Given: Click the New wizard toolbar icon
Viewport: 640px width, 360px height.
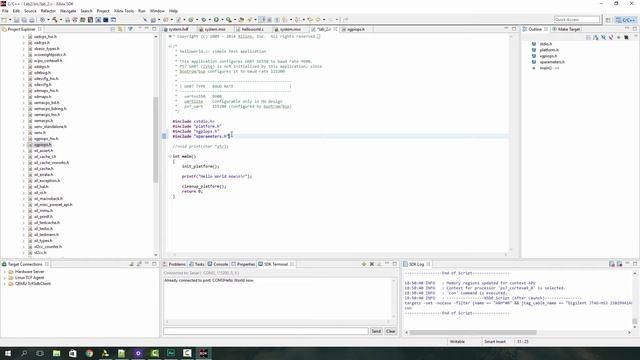Looking at the screenshot, I should tap(4, 20).
